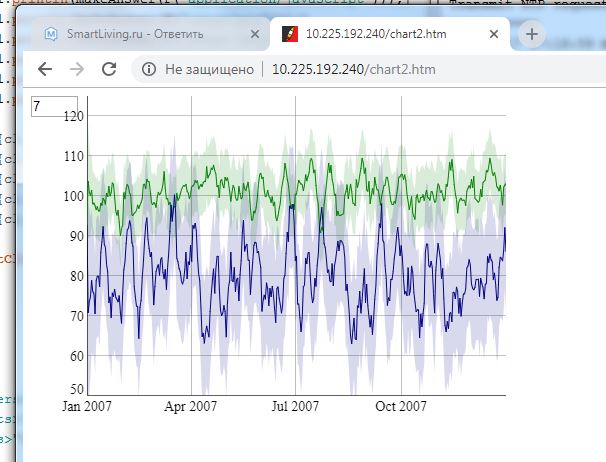Click the SmartLiving tab favicon
The height and width of the screenshot is (462, 606).
click(51, 34)
